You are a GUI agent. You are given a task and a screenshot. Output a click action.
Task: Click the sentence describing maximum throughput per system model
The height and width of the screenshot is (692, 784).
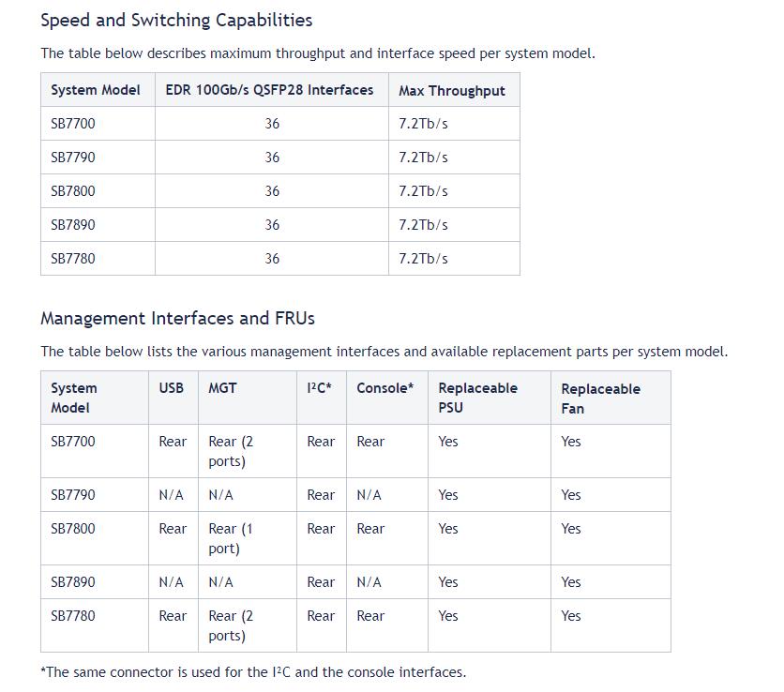(x=317, y=53)
